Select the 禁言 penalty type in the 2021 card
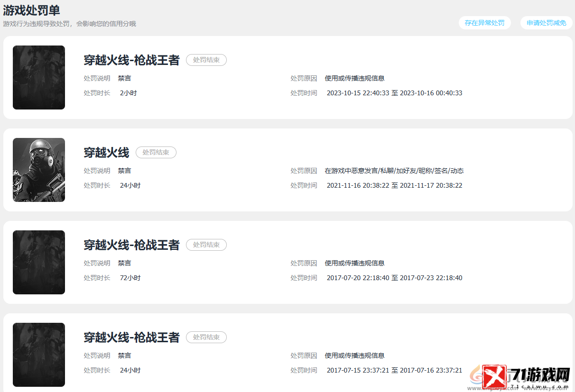This screenshot has width=575, height=392. click(x=125, y=171)
